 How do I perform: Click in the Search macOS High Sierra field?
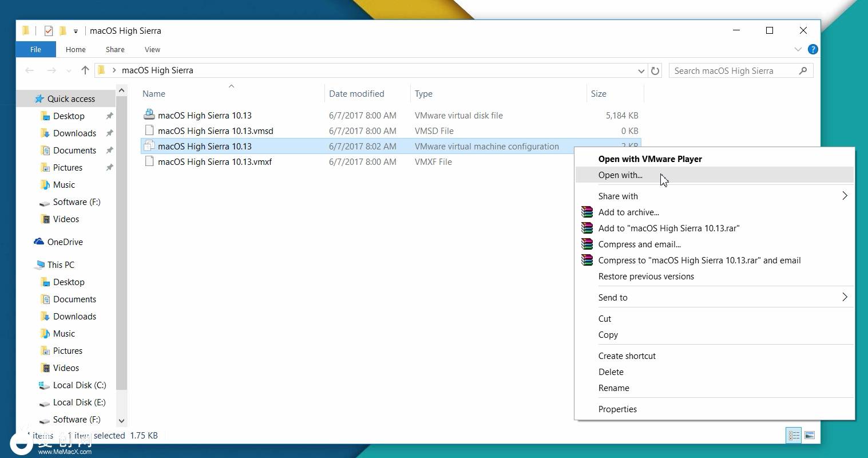(732, 70)
